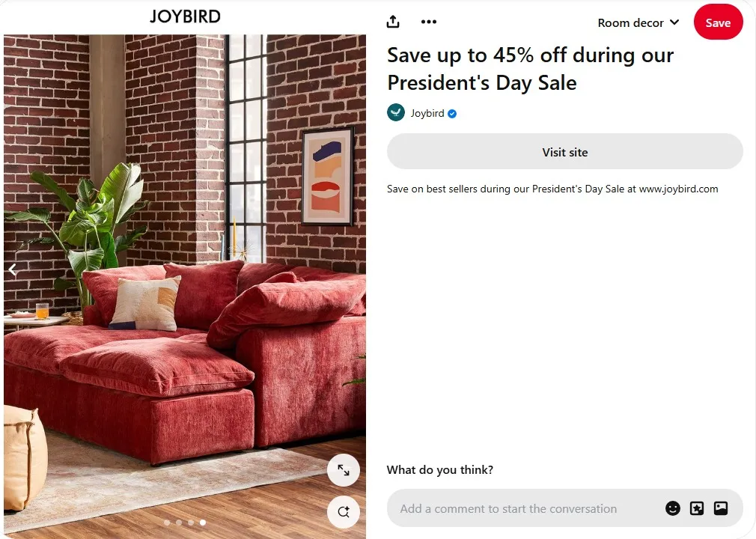Expand the pin image to full view
This screenshot has height=539, width=756.
point(344,470)
